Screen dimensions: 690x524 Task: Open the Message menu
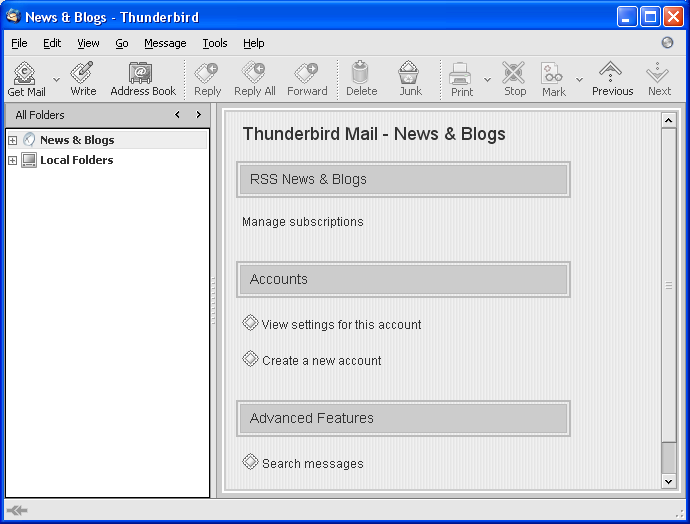[165, 43]
